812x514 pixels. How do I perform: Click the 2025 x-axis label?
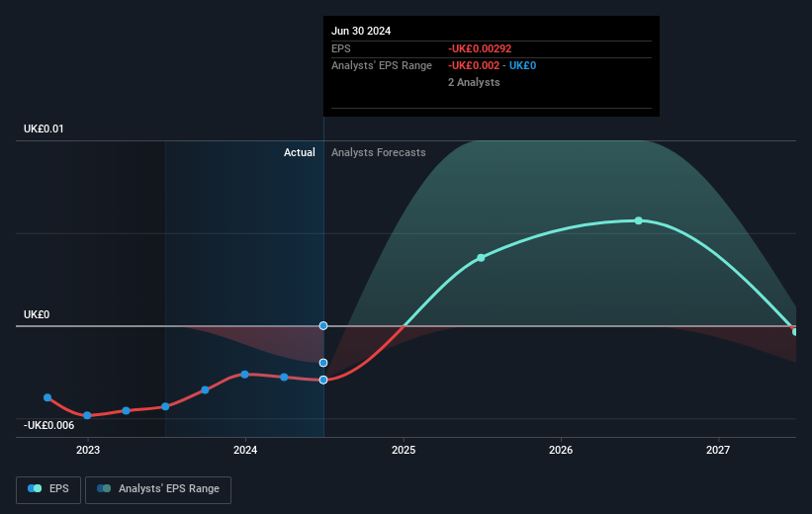click(x=404, y=451)
